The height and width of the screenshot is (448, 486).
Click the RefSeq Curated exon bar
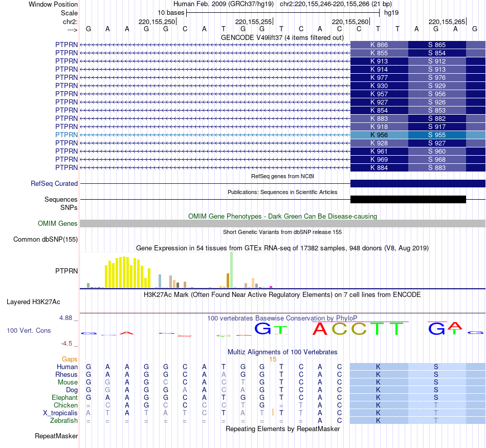[x=418, y=184]
